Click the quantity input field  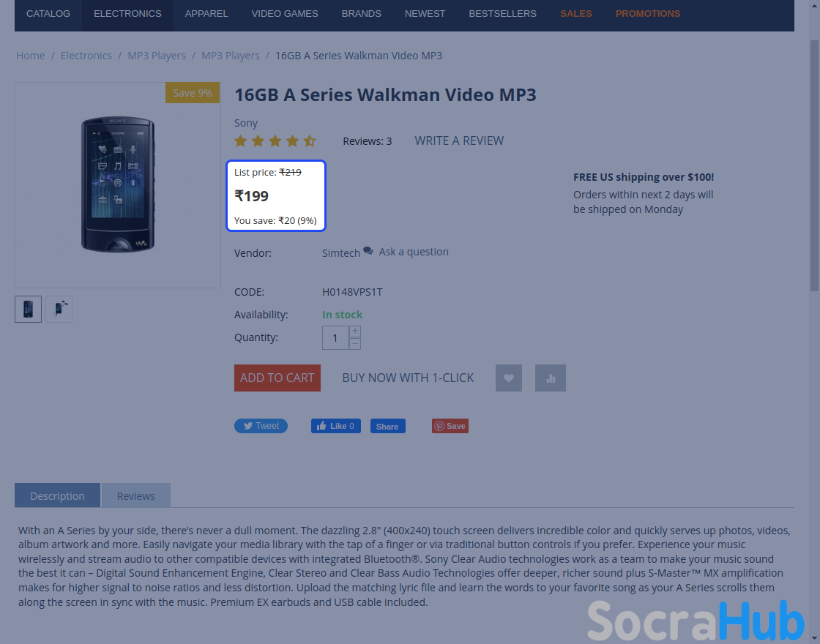point(335,337)
